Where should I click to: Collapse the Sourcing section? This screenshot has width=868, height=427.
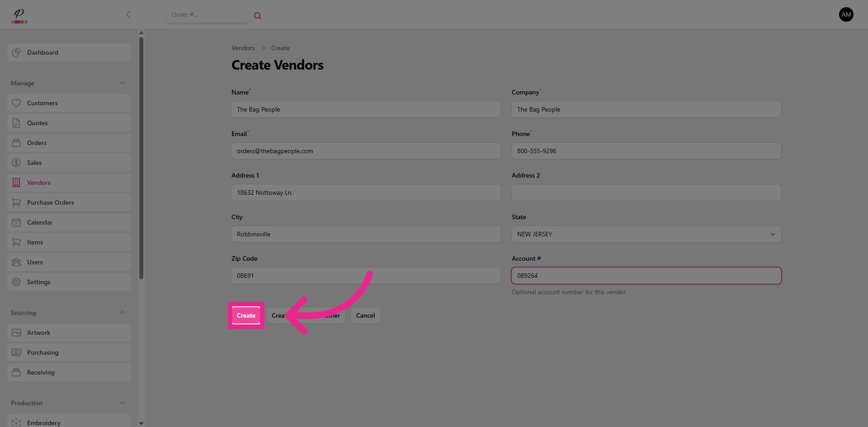122,312
